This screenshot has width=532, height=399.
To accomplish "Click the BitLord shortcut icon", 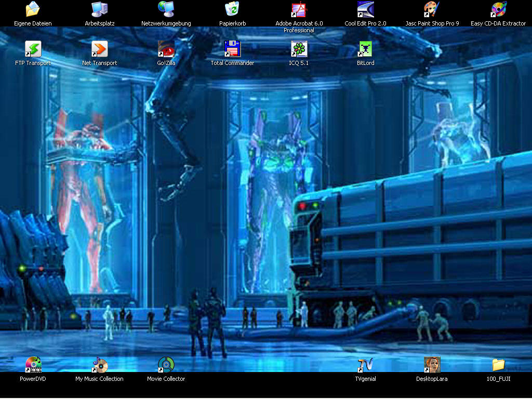I will [365, 49].
